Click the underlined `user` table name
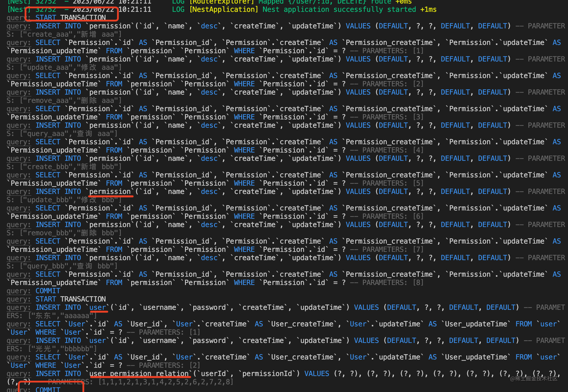 point(98,307)
